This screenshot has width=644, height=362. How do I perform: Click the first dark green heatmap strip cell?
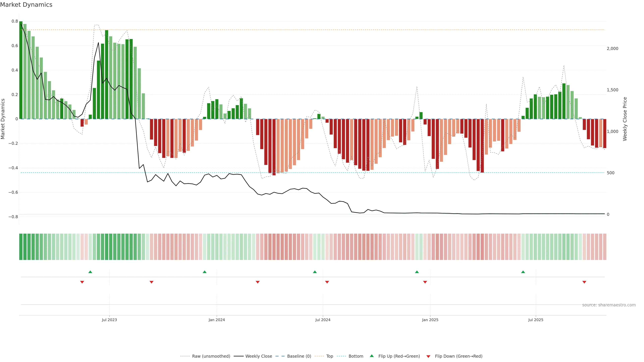(x=21, y=247)
